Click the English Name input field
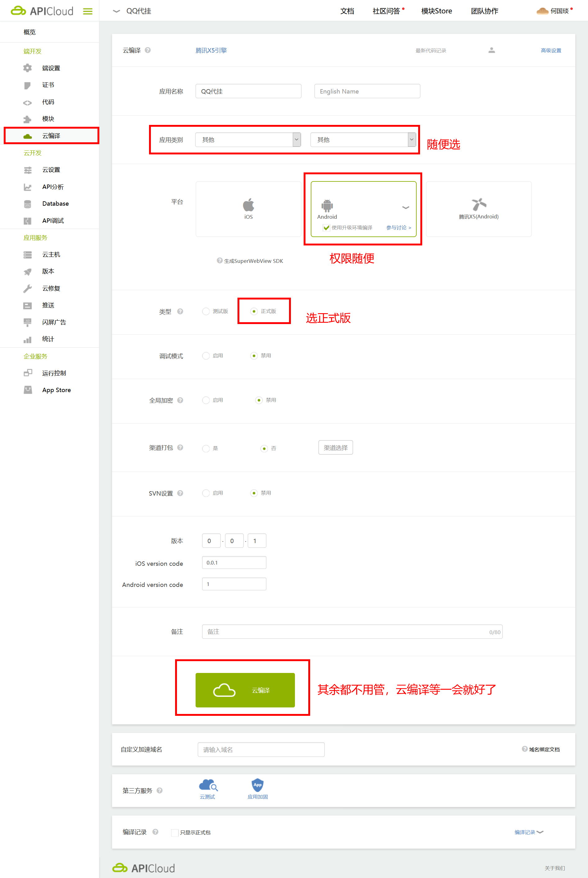The image size is (588, 878). coord(367,91)
